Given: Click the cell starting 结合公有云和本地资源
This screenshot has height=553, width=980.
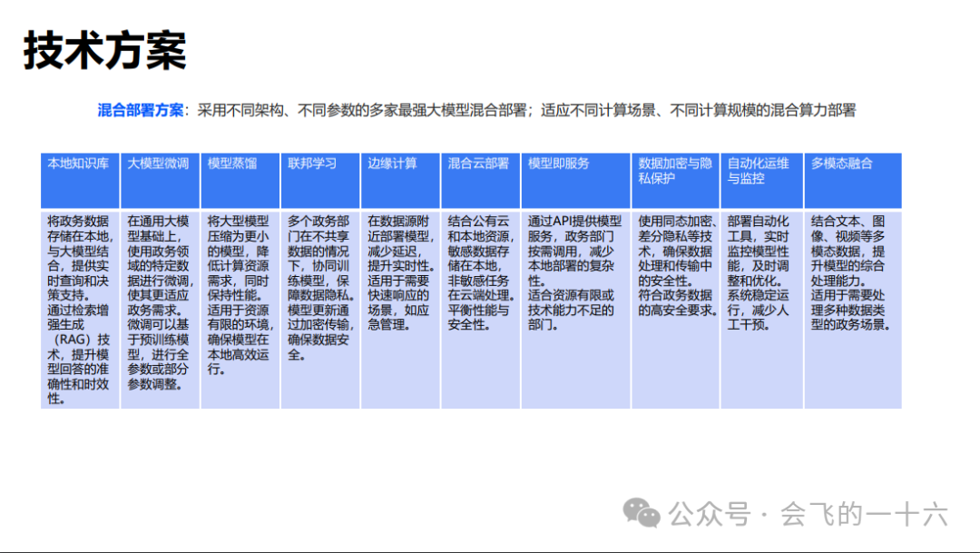Looking at the screenshot, I should tap(480, 310).
